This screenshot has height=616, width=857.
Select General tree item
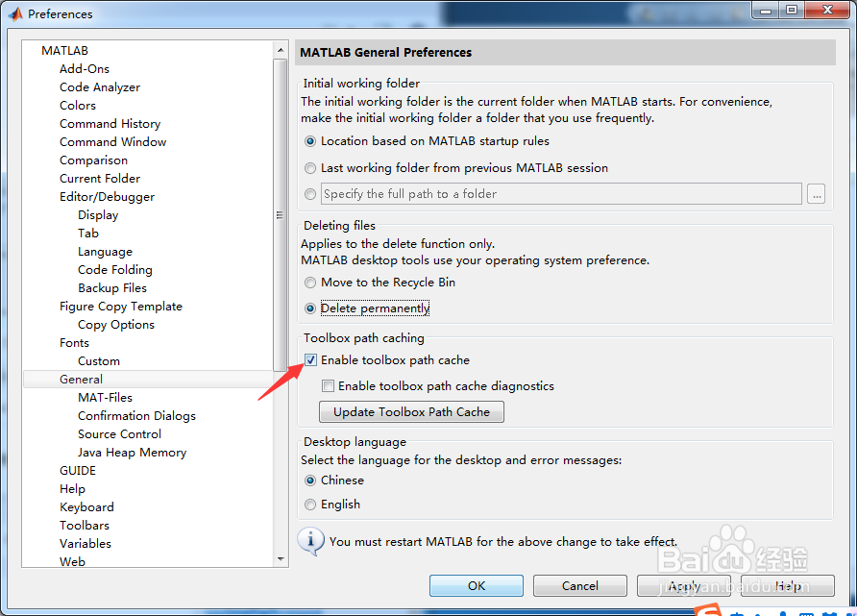pos(81,380)
